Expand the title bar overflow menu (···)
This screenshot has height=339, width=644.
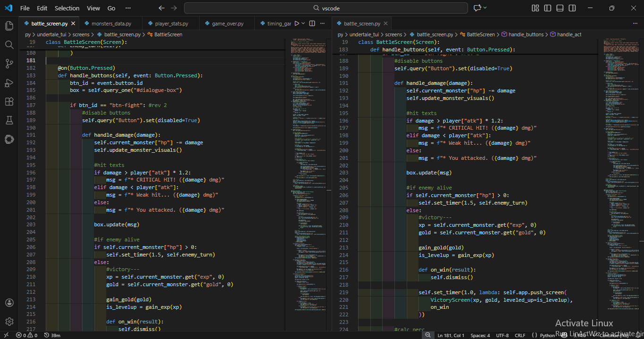[x=128, y=8]
